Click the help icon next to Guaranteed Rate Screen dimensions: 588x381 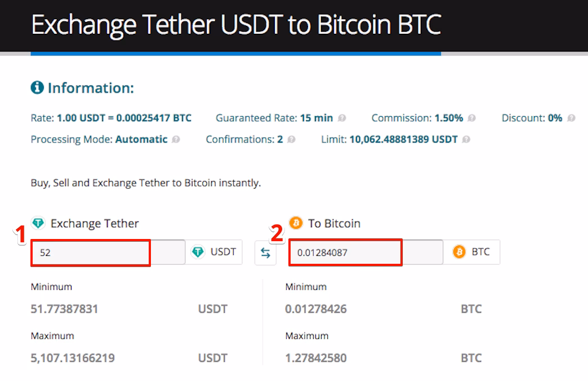pyautogui.click(x=342, y=118)
